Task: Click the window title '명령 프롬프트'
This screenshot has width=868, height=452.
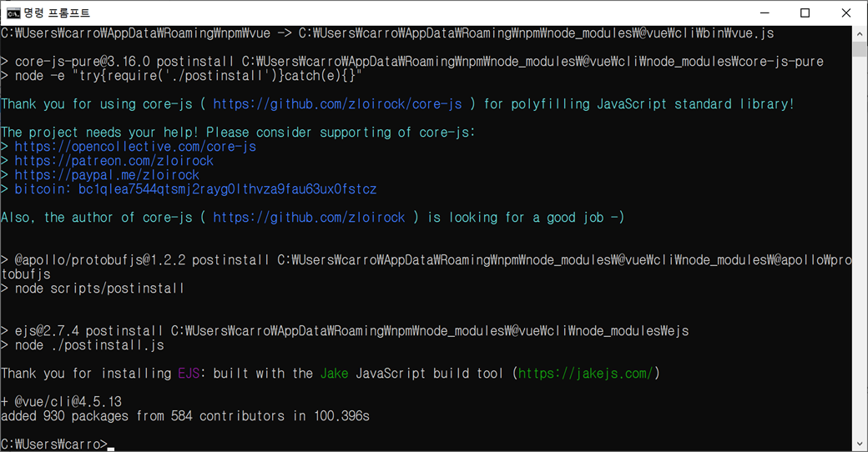Action: tap(57, 13)
